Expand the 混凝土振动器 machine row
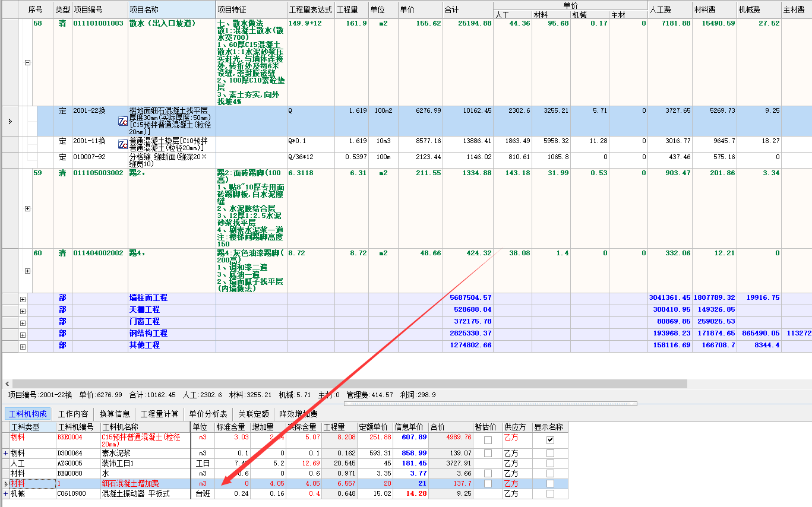 click(x=6, y=493)
